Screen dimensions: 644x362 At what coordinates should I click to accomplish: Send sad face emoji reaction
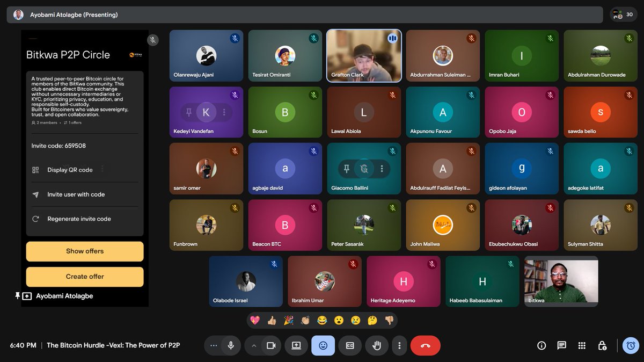355,320
